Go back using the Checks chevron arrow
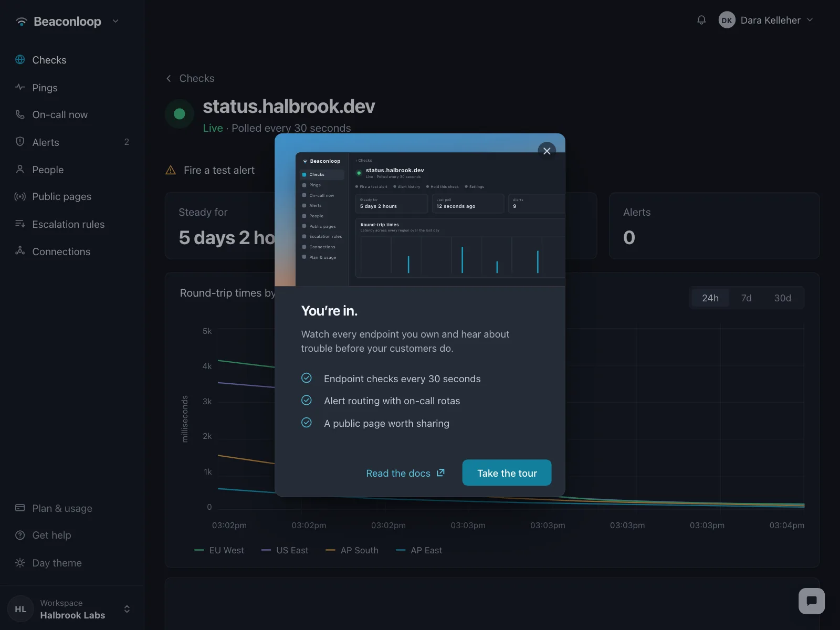The width and height of the screenshot is (840, 630). pos(169,78)
